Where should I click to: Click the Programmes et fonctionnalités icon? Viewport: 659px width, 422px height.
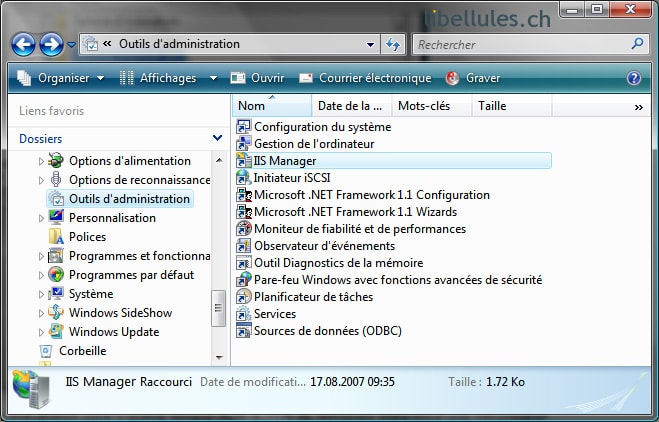pyautogui.click(x=56, y=256)
